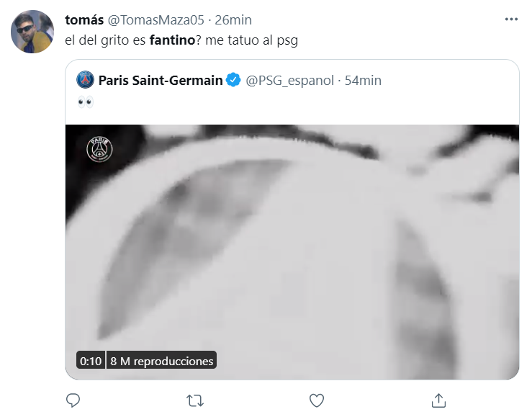Click the blue verified badge
This screenshot has height=417, width=532.
(x=234, y=80)
